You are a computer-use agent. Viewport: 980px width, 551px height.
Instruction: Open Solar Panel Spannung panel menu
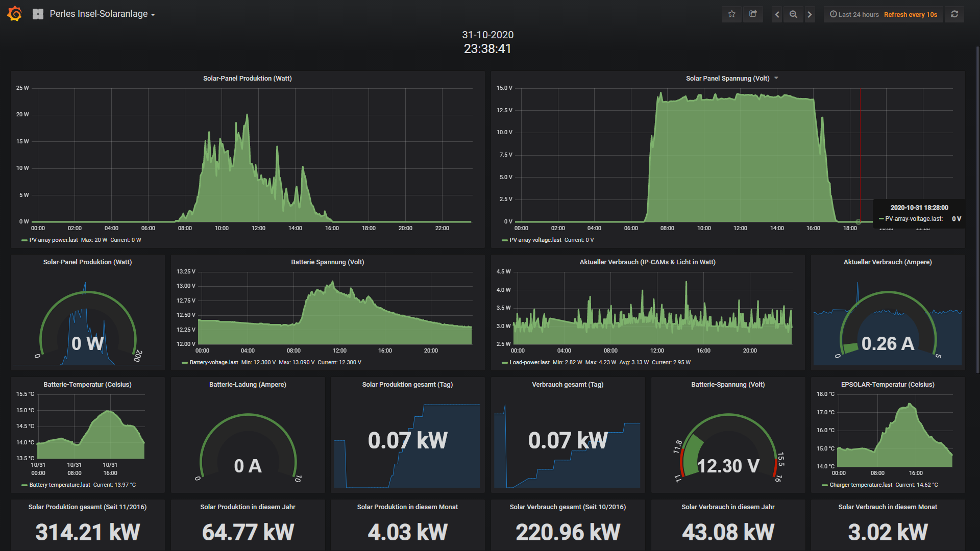tap(776, 78)
